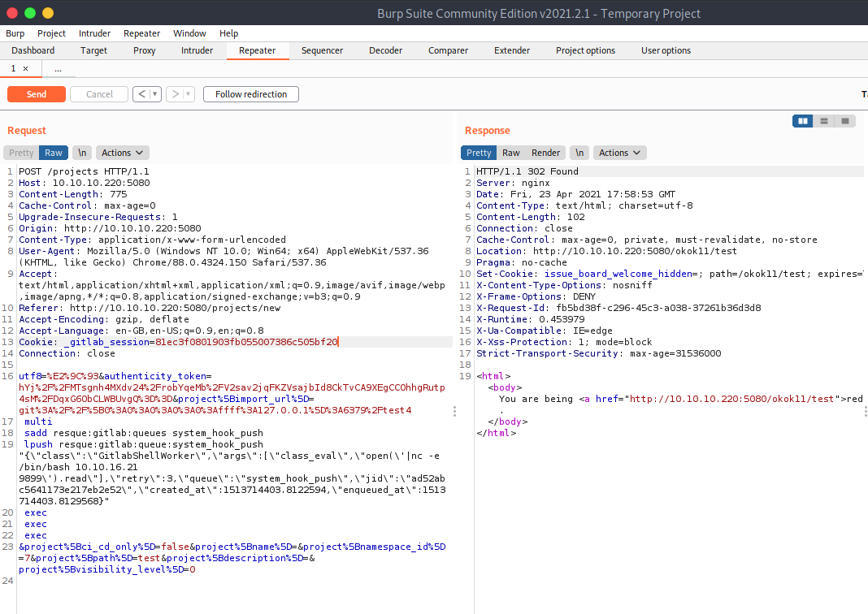Select combined tabbed layout icon

844,121
